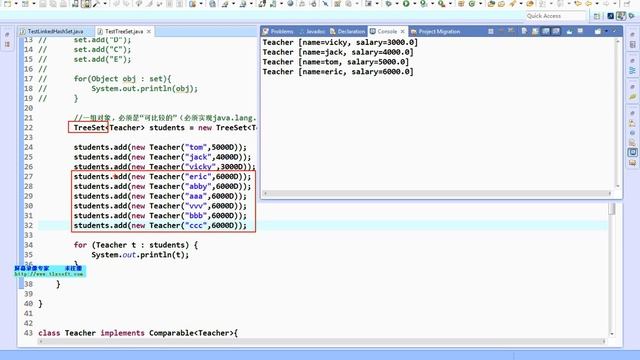Click the Debug bug toolbar icon
This screenshot has width=640, height=360.
(389, 4)
